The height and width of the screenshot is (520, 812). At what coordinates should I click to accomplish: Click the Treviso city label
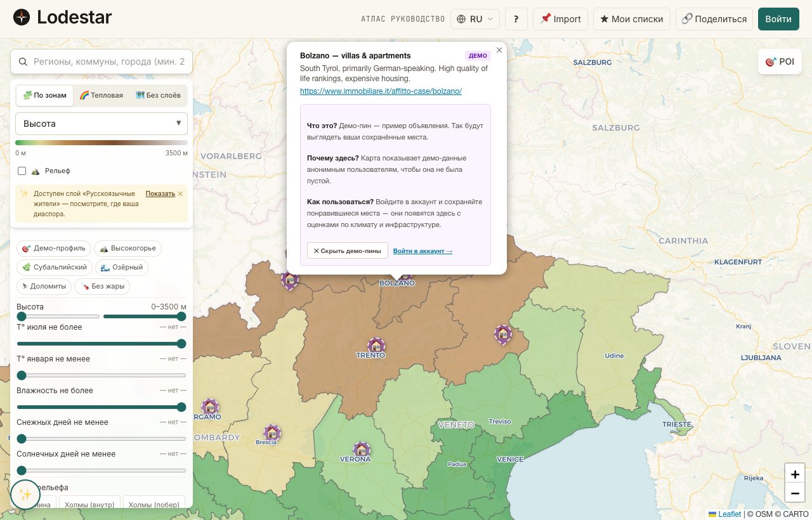(500, 422)
